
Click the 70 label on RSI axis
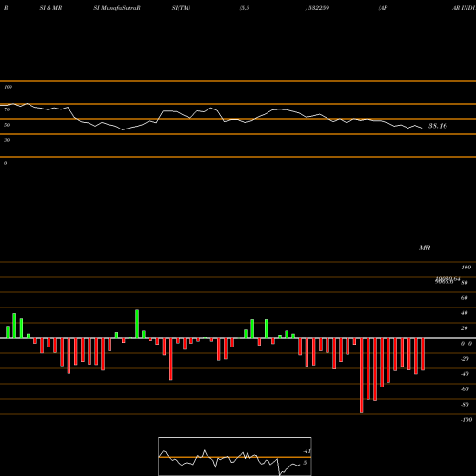[x=7, y=109]
